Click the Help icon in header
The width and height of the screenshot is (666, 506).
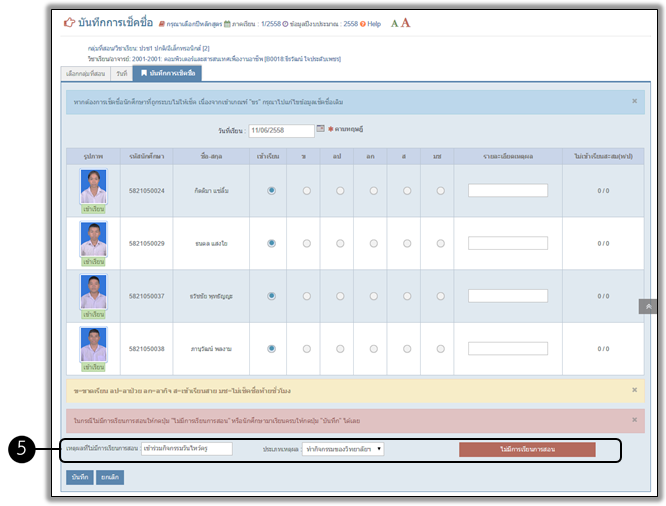(364, 23)
